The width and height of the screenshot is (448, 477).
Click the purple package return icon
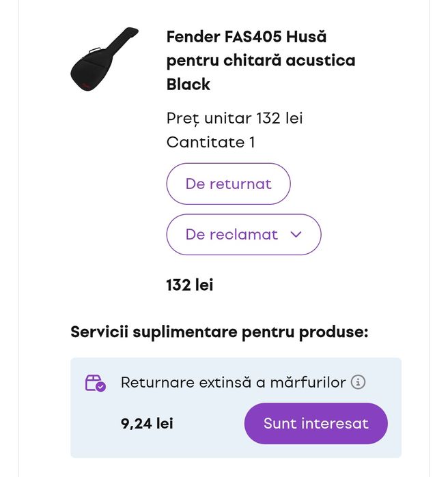coord(95,383)
